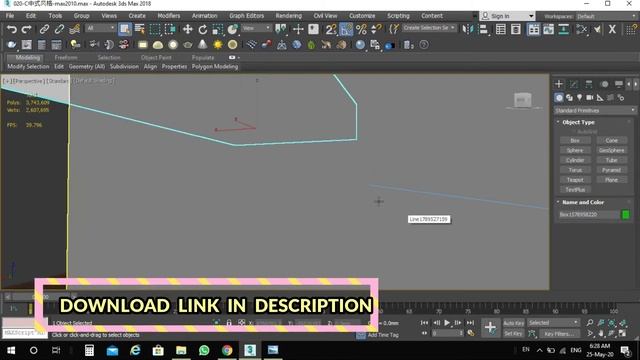Open Google Chrome from the taskbar
Image resolution: width=640 pixels, height=360 pixels.
click(227, 350)
